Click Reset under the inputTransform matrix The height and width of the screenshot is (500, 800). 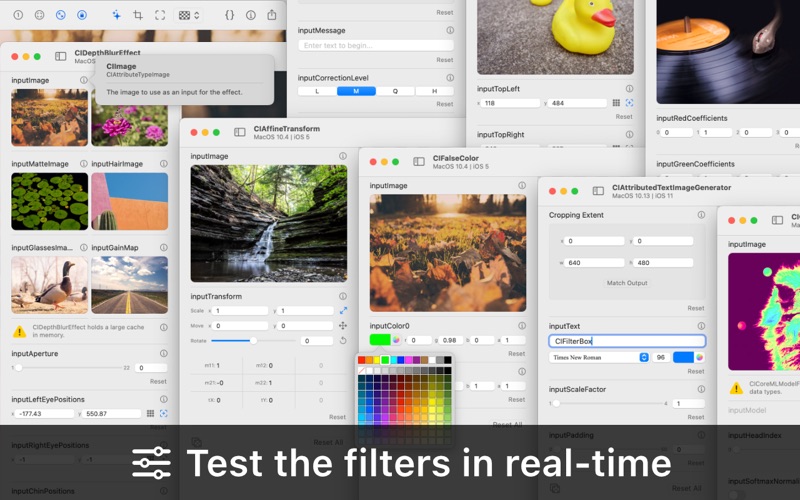click(337, 417)
